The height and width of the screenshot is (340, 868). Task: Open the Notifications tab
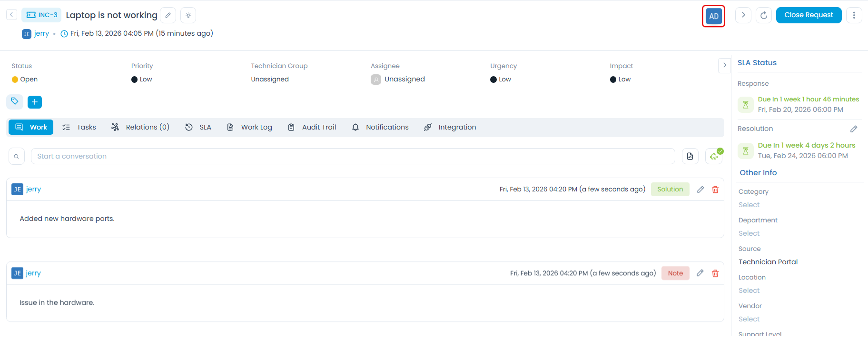click(380, 127)
